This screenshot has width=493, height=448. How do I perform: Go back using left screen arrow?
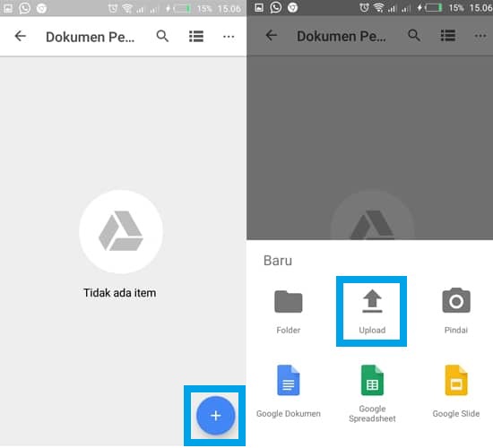[x=20, y=36]
